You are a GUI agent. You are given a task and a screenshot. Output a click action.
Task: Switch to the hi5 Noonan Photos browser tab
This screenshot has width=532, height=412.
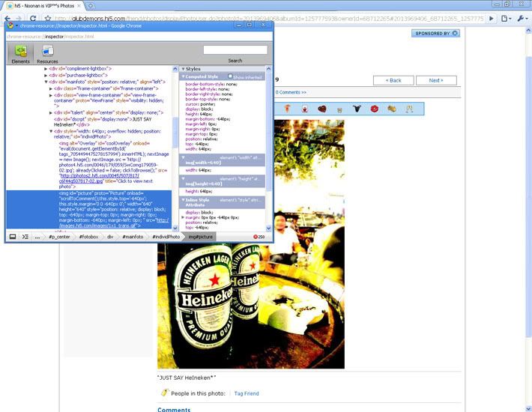(x=44, y=6)
